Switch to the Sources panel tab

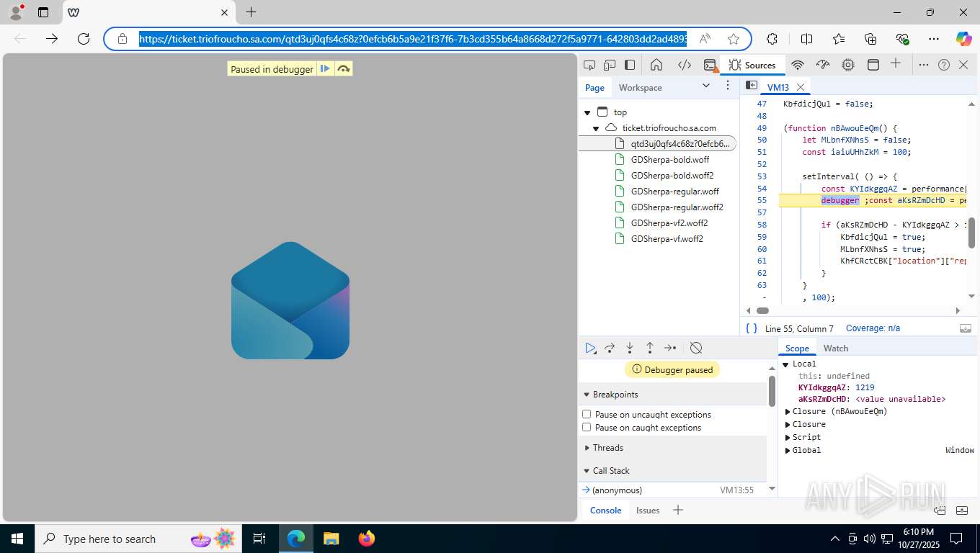point(752,65)
